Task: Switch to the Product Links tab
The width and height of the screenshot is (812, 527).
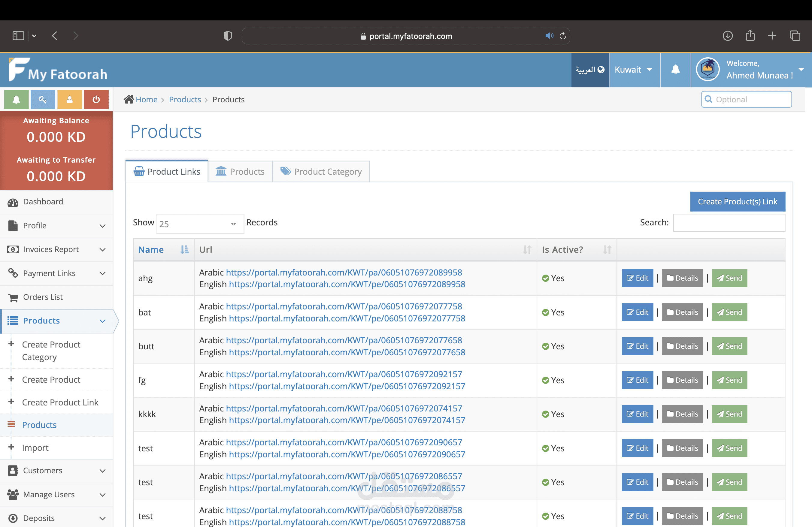Action: click(x=167, y=171)
